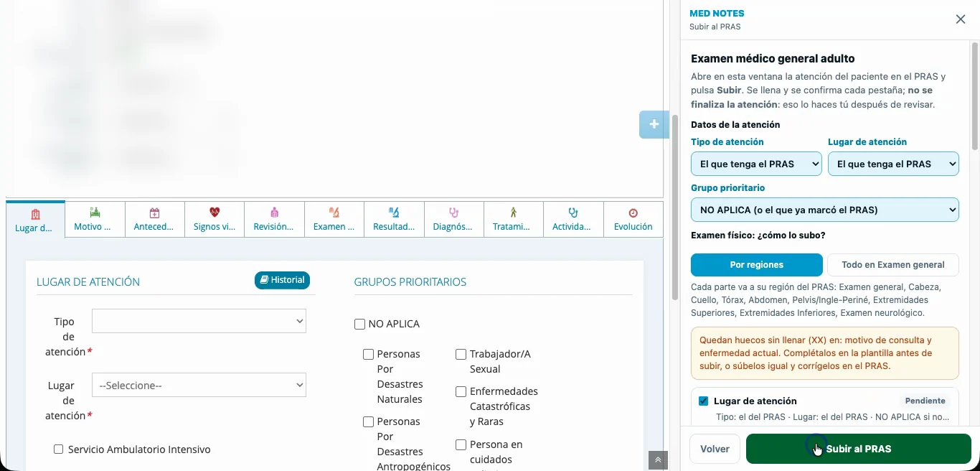Click the Datos de la atención label

click(x=735, y=124)
